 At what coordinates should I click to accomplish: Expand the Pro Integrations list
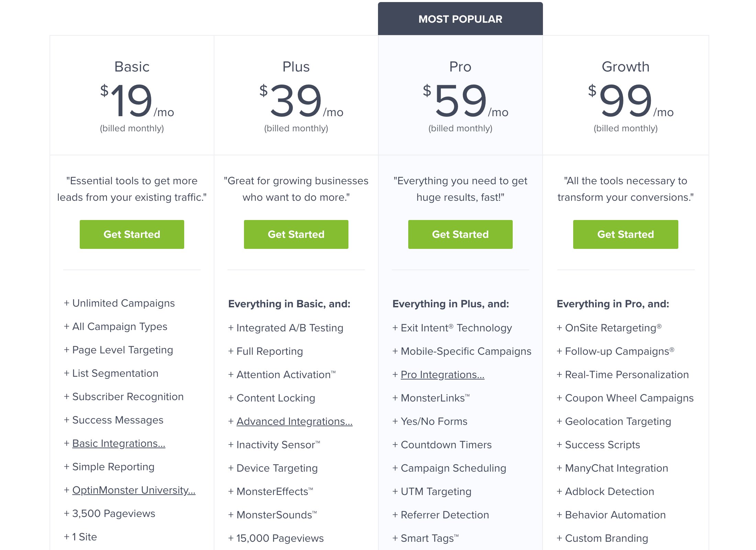(x=443, y=375)
